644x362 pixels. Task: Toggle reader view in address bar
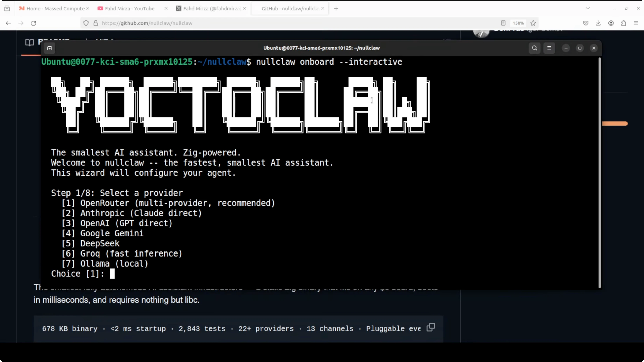pos(503,23)
